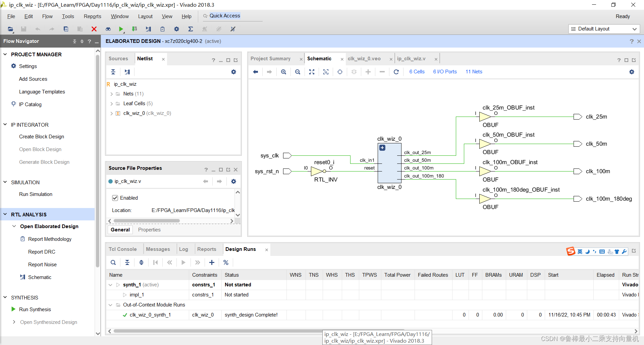The height and width of the screenshot is (345, 644).
Task: Open the Default Layout dropdown
Action: click(x=604, y=29)
